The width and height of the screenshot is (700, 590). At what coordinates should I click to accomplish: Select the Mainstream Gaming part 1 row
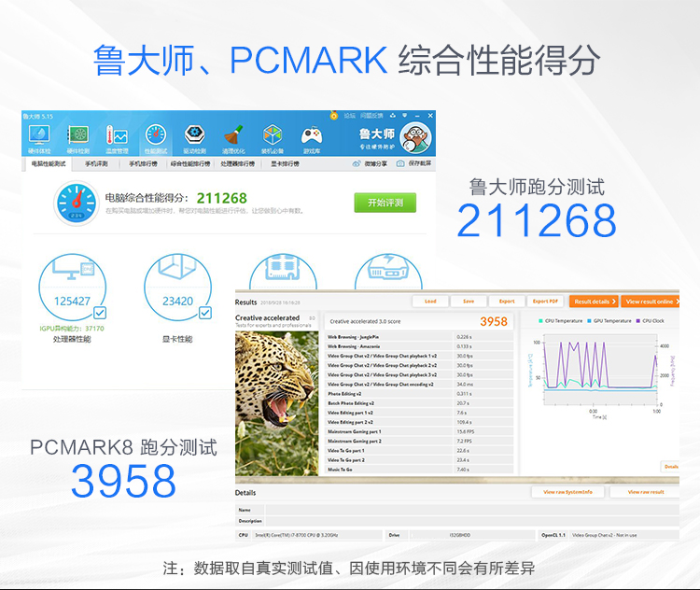point(420,432)
